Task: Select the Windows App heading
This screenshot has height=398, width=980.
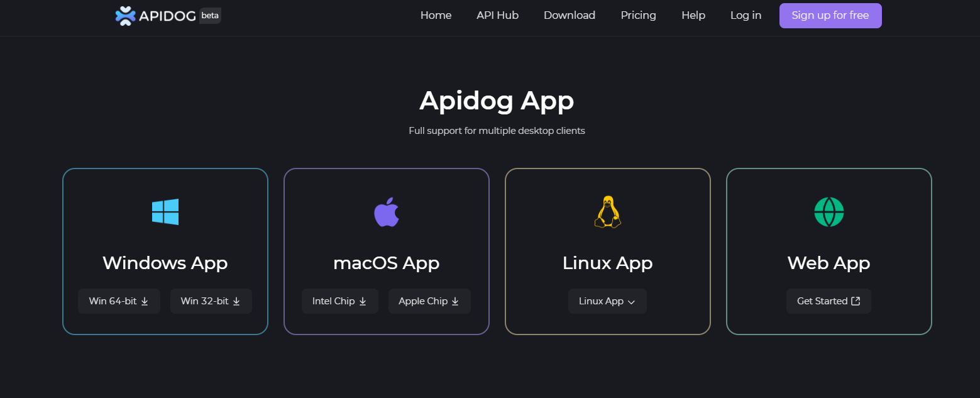Action: click(165, 263)
